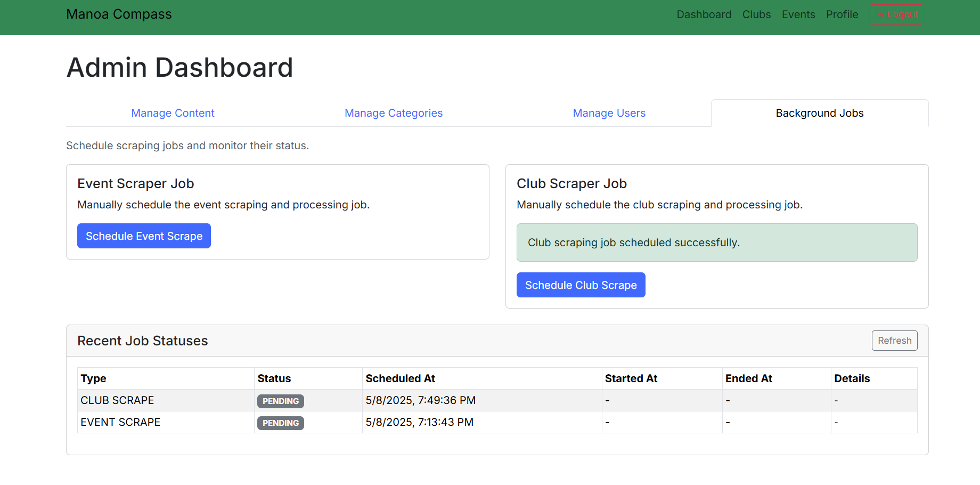
Task: Go to Dashboard in the navbar
Action: (704, 14)
